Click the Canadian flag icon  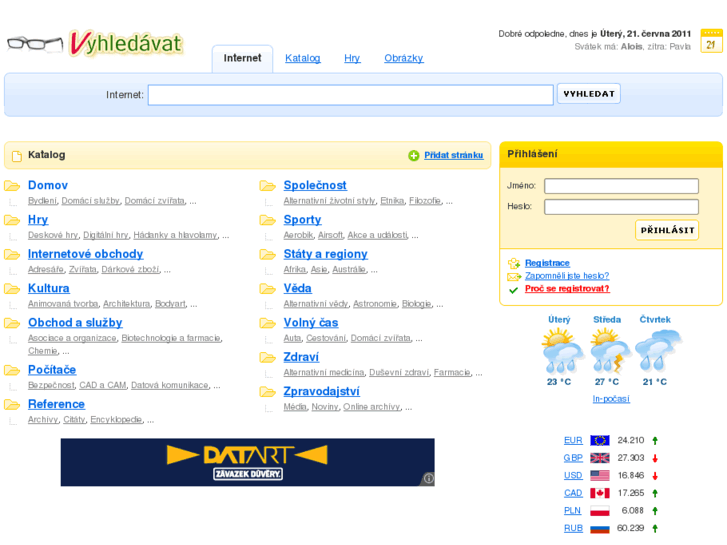pos(599,493)
